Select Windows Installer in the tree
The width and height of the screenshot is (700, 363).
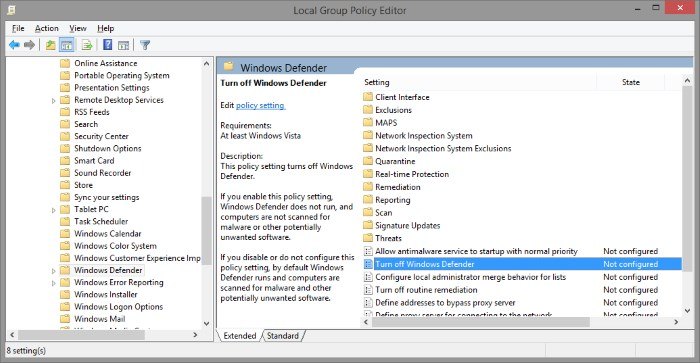tap(105, 295)
